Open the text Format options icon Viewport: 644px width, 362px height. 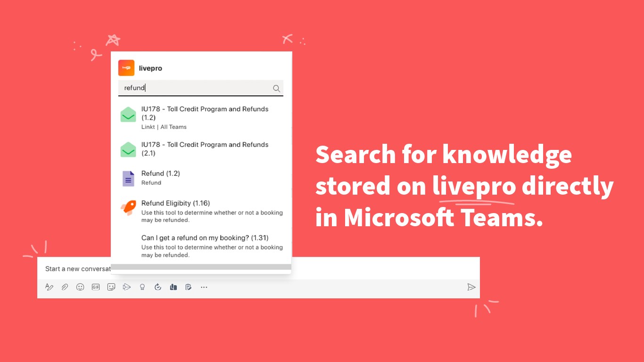tap(49, 287)
